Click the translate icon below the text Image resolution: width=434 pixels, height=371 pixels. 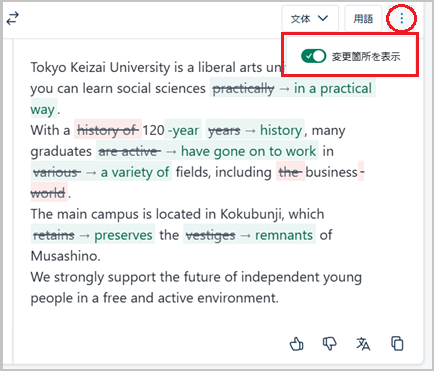pos(363,344)
